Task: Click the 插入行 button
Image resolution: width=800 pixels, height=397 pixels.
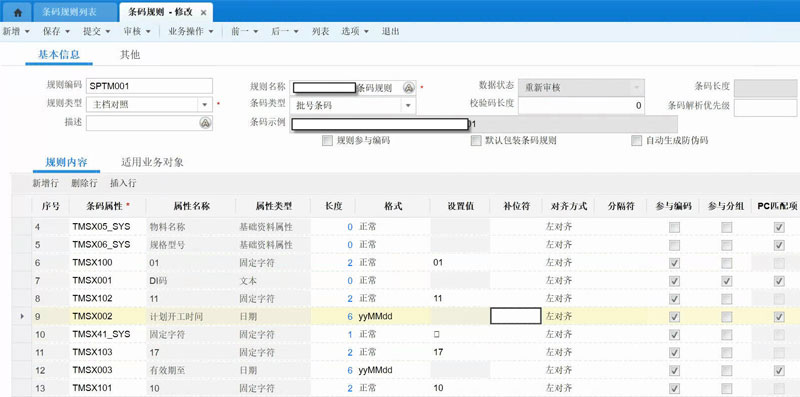Action: pyautogui.click(x=123, y=183)
